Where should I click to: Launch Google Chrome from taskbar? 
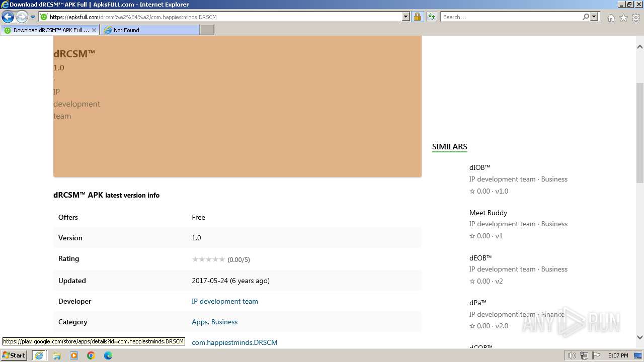[91, 355]
